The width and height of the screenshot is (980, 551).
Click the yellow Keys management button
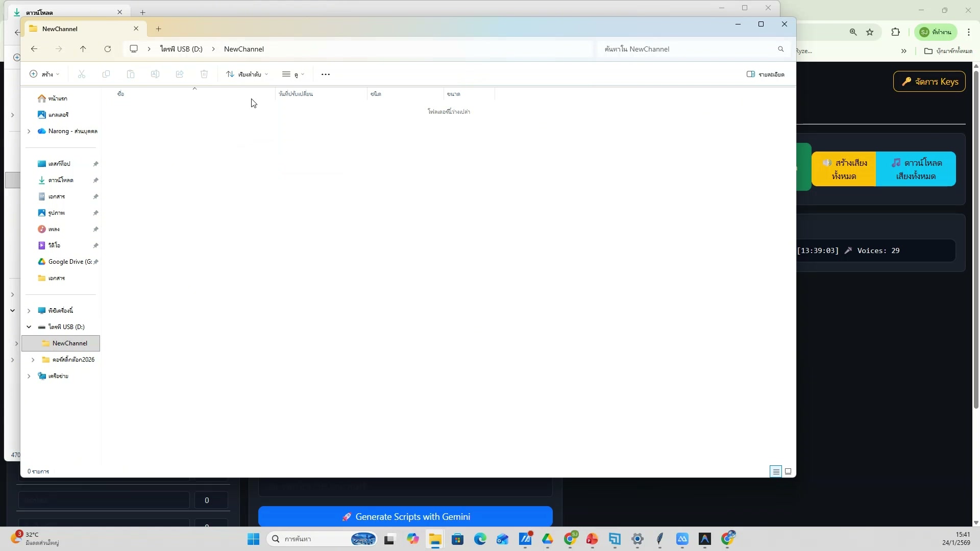pos(929,82)
